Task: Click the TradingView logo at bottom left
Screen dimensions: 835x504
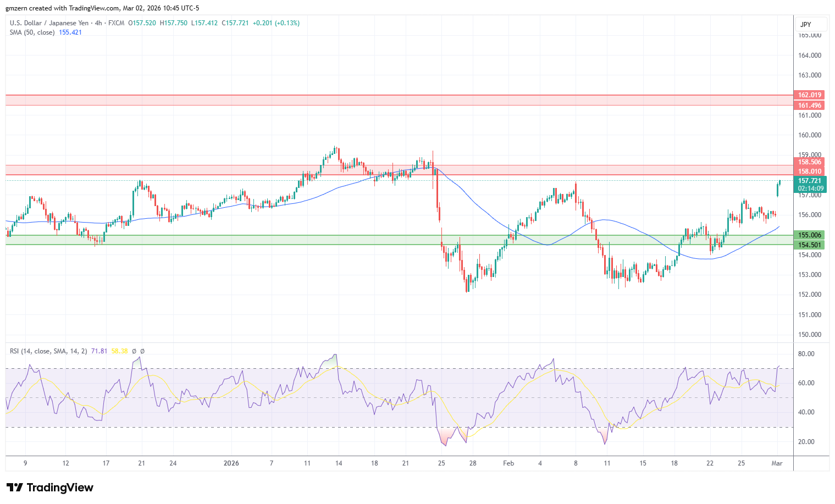Action: click(x=50, y=488)
